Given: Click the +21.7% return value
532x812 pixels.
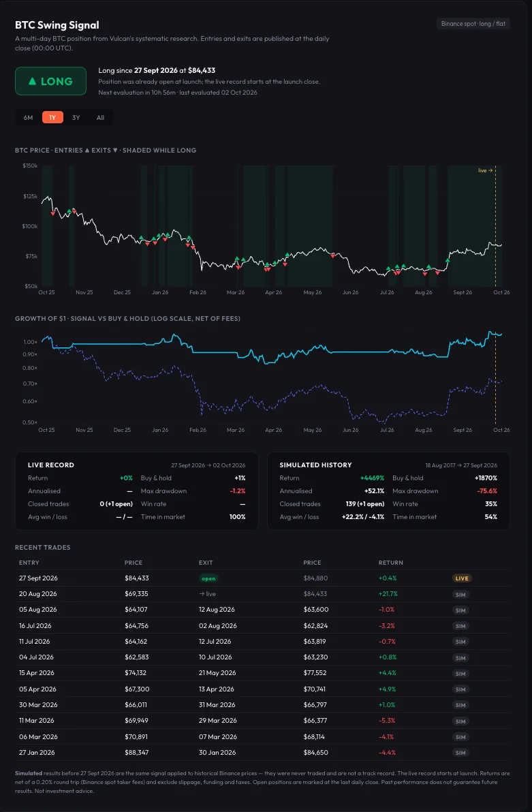Looking at the screenshot, I should tap(388, 594).
